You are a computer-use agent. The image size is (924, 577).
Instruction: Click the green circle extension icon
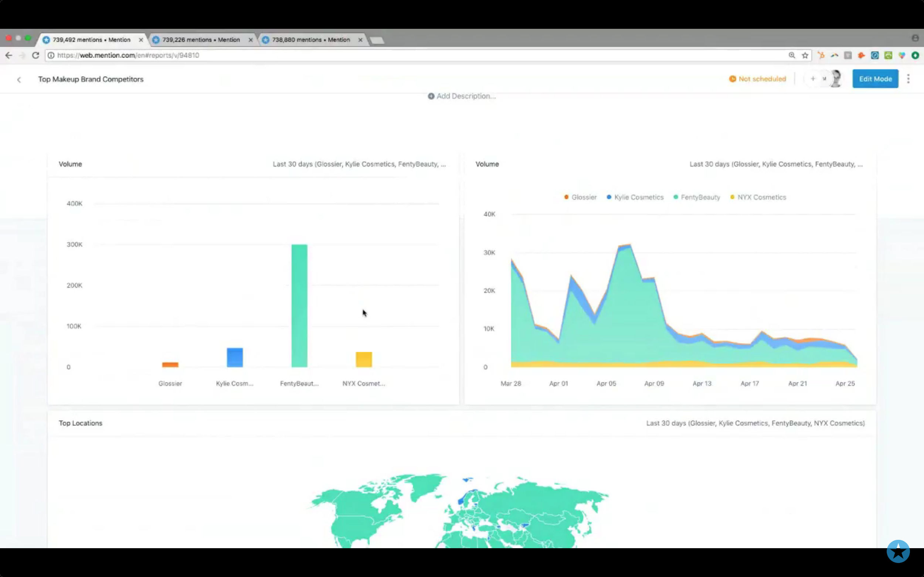pos(915,55)
